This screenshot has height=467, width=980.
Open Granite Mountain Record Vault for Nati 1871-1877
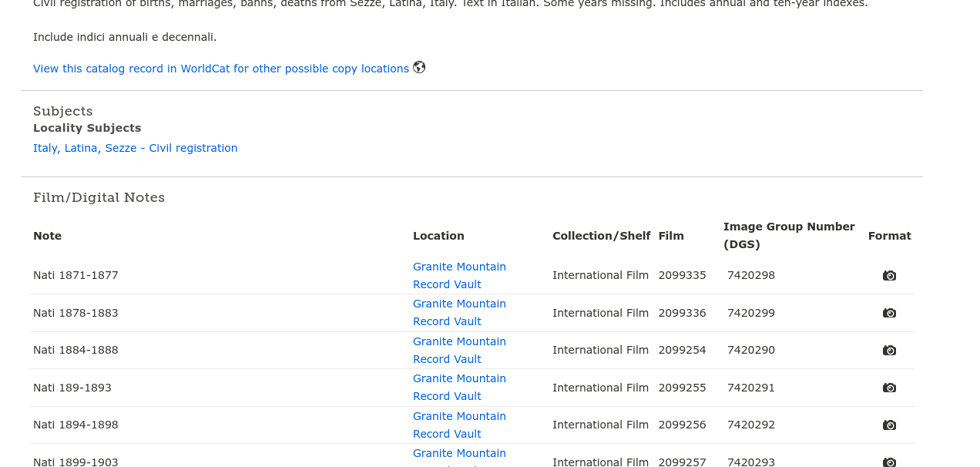point(459,275)
